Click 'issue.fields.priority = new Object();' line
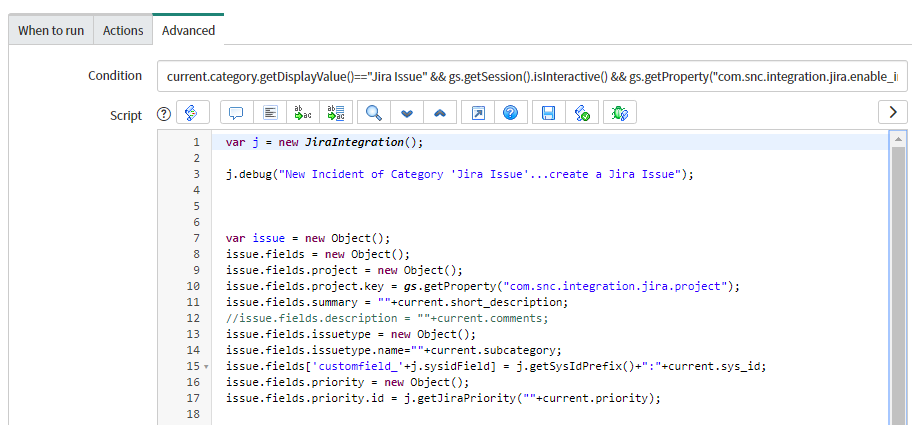 point(347,382)
